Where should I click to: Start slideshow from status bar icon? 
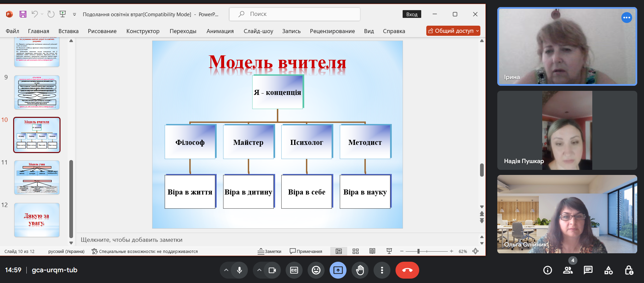389,251
